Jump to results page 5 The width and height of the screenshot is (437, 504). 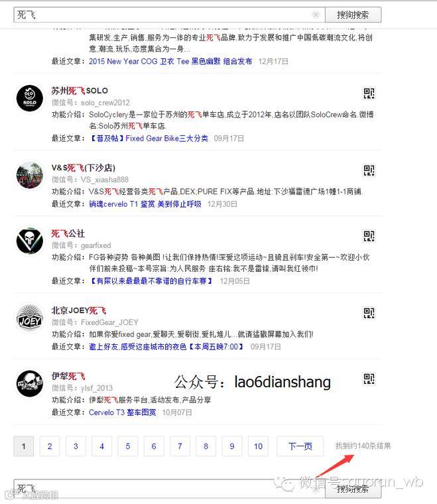(127, 446)
